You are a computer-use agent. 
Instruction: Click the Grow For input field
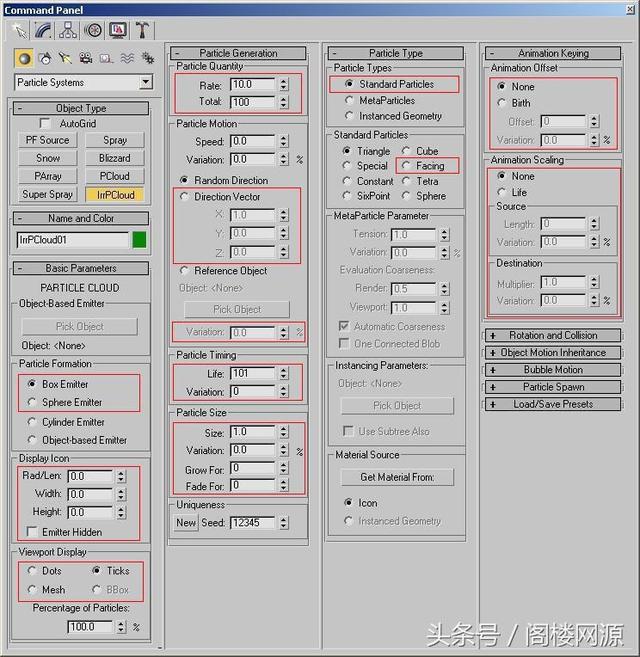pos(253,468)
